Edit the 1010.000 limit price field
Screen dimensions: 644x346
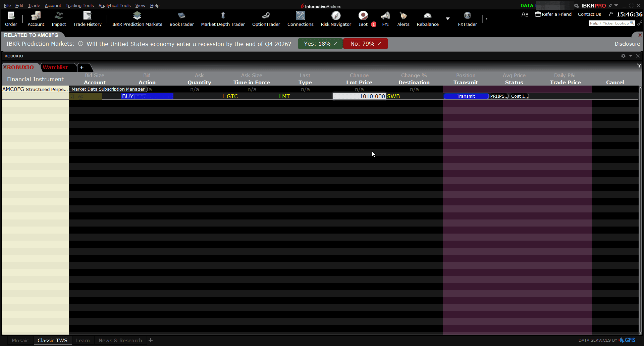click(359, 96)
